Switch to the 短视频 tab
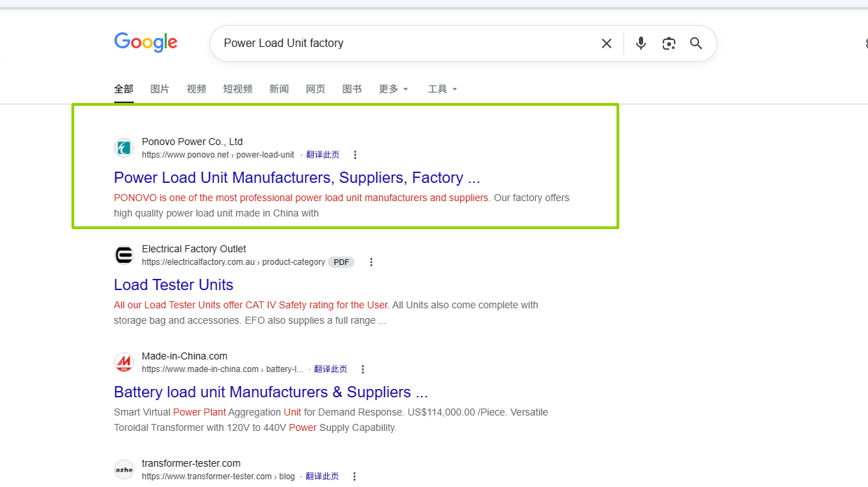 (237, 89)
